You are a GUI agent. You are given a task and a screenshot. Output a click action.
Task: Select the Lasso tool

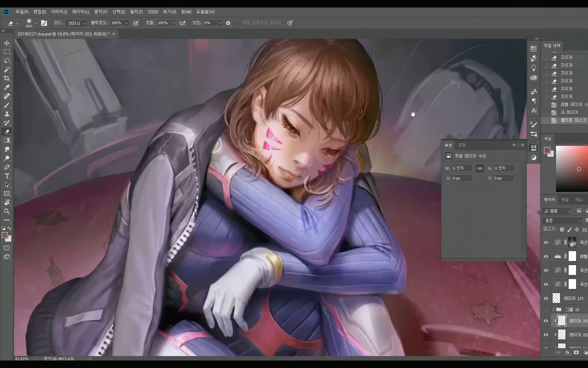tap(7, 61)
